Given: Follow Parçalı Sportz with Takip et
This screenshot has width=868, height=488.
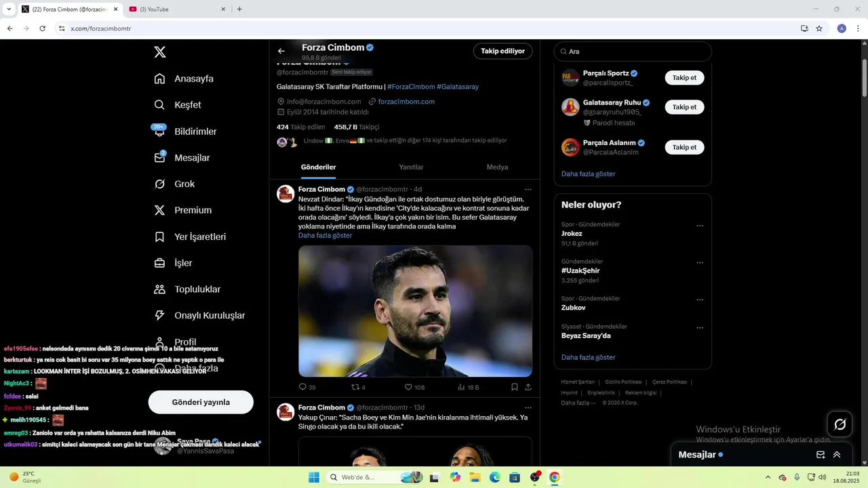Looking at the screenshot, I should (684, 78).
